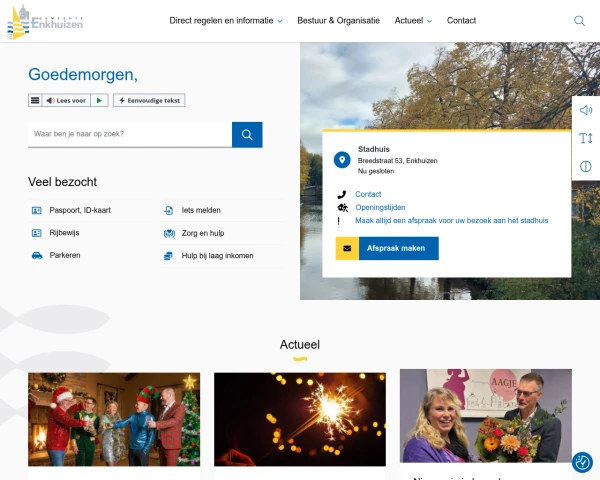Open the Openingstijden link
The width and height of the screenshot is (600, 480).
380,207
